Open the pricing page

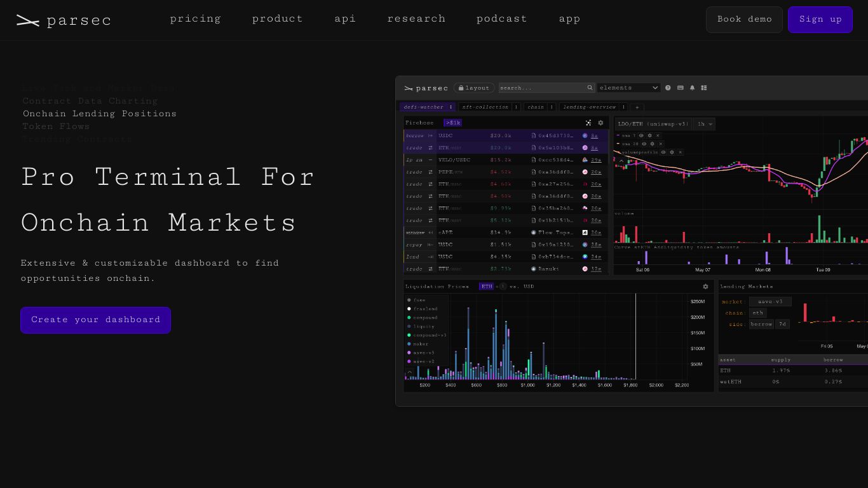click(195, 18)
